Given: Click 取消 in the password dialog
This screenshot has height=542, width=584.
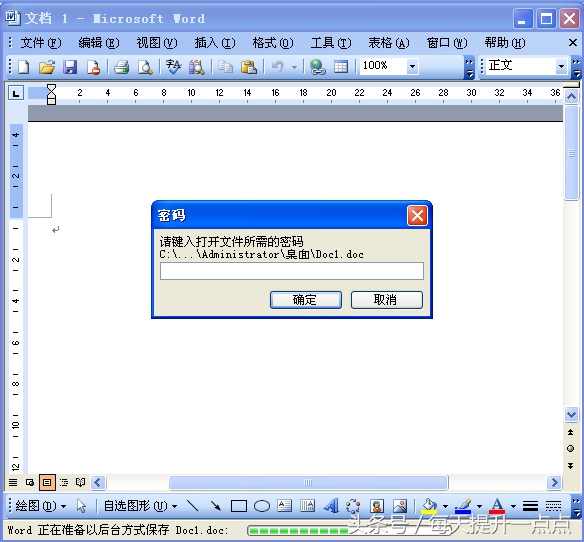Looking at the screenshot, I should coord(386,300).
